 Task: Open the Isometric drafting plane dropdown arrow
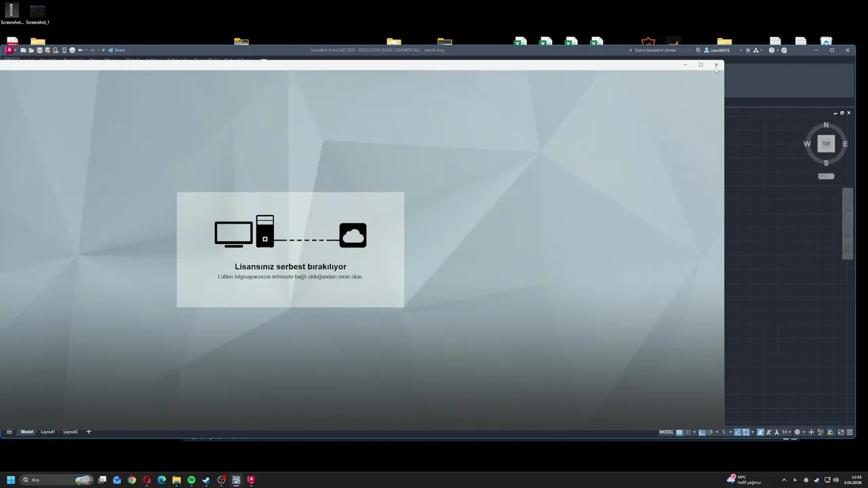pyautogui.click(x=730, y=432)
